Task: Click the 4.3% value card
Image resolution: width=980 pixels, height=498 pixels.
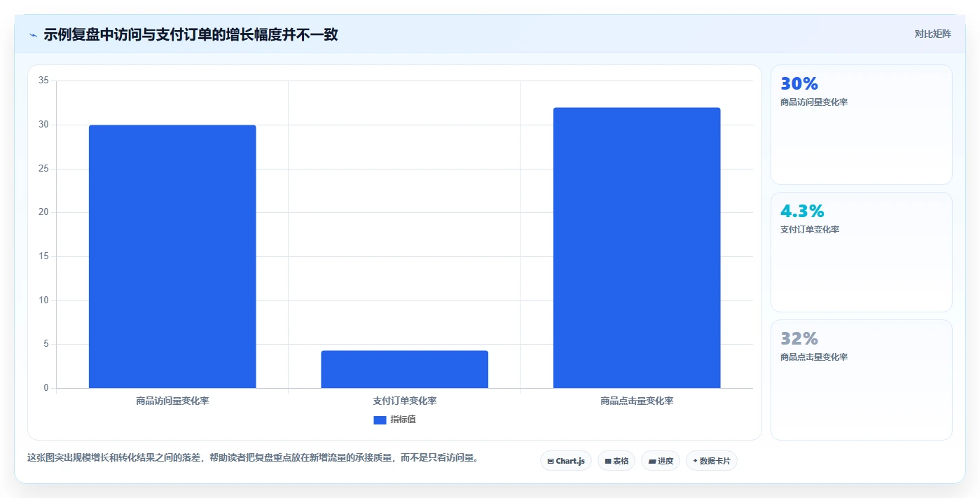Action: [x=862, y=252]
